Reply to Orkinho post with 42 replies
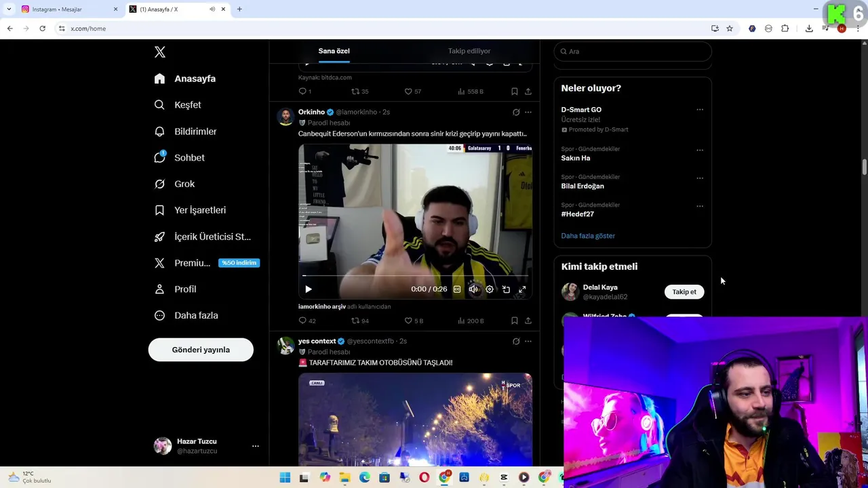 (x=307, y=321)
